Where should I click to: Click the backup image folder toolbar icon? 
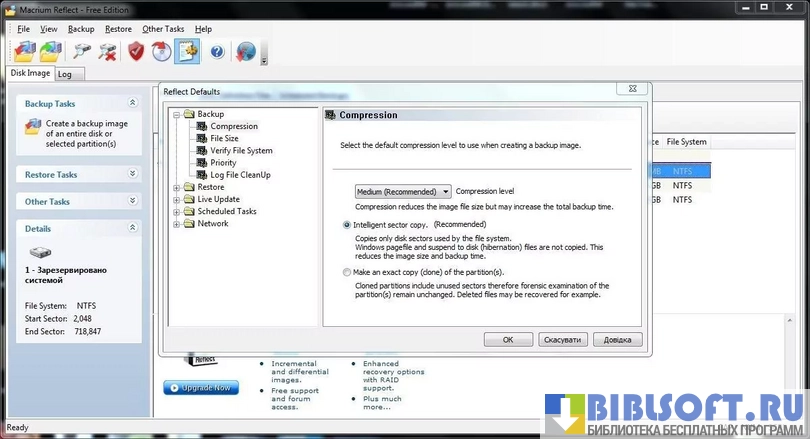click(x=25, y=51)
